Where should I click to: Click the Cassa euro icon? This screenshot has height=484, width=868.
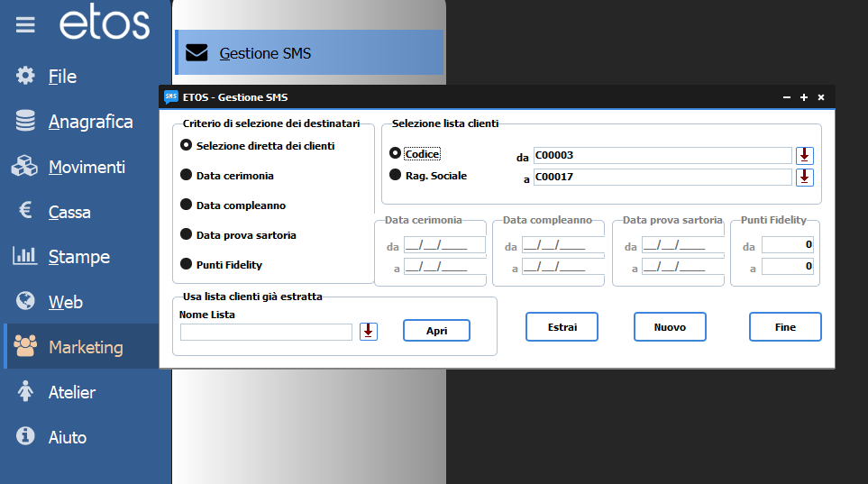coord(25,210)
